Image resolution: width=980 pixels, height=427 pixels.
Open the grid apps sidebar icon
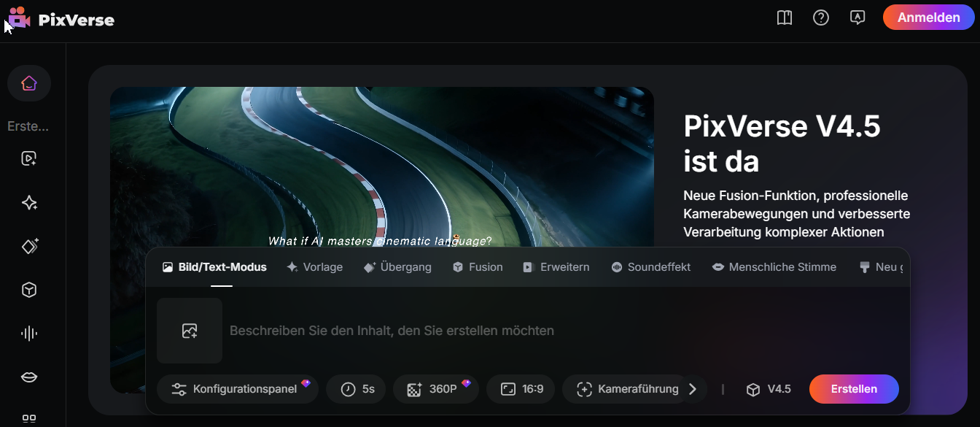pyautogui.click(x=29, y=419)
